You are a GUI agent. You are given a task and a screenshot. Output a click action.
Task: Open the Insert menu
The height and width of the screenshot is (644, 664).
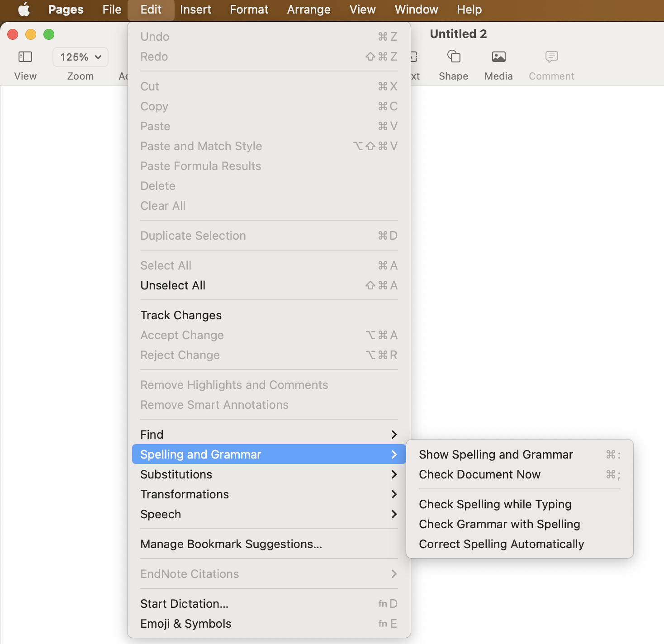pos(195,9)
